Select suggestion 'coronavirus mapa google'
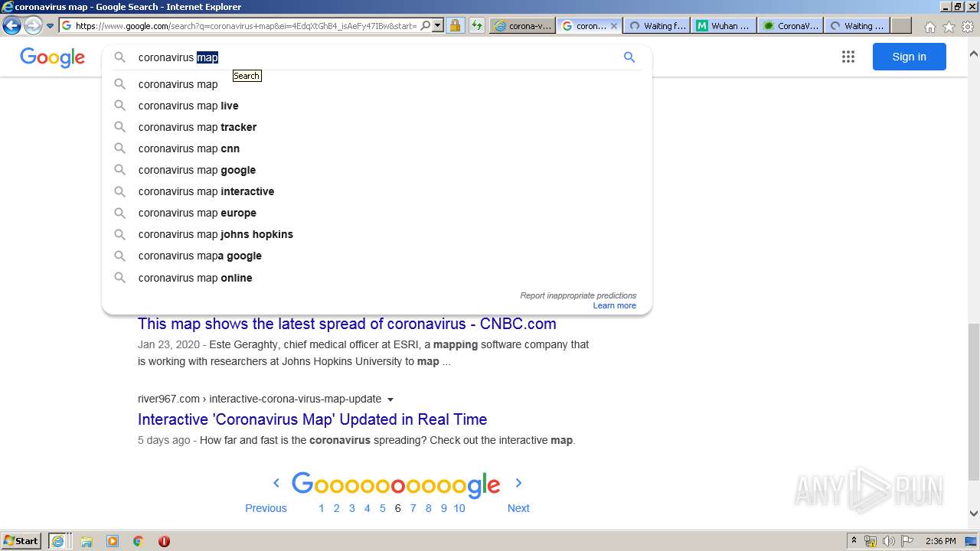Screen dimensions: 980x551 click(377, 256)
